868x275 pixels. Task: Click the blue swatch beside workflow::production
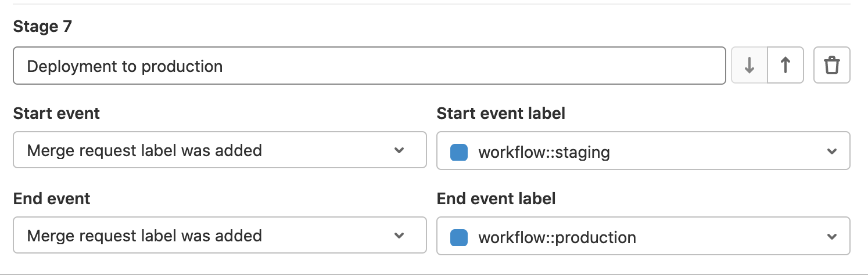(x=459, y=237)
